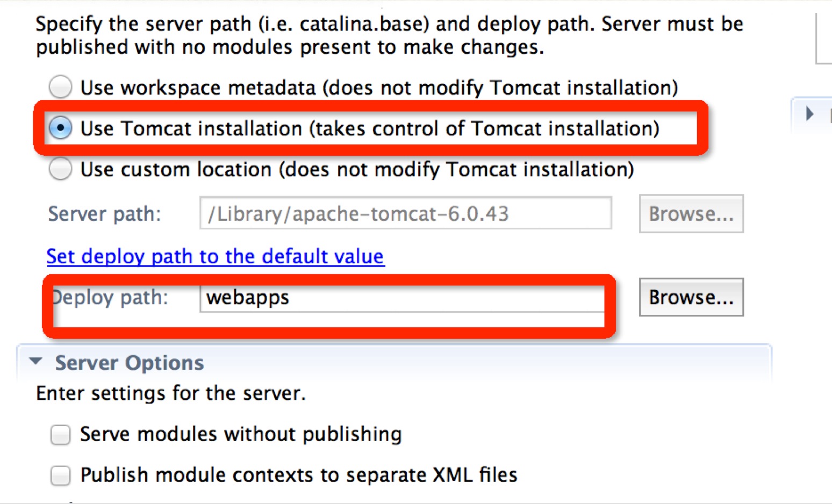Enable Serve modules without publishing
The image size is (832, 504).
coord(60,434)
